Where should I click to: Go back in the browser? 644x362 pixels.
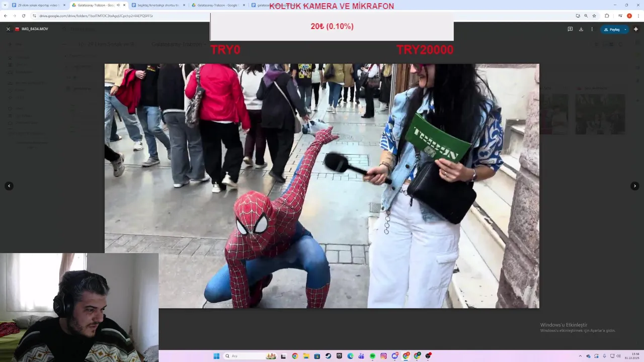pyautogui.click(x=6, y=16)
